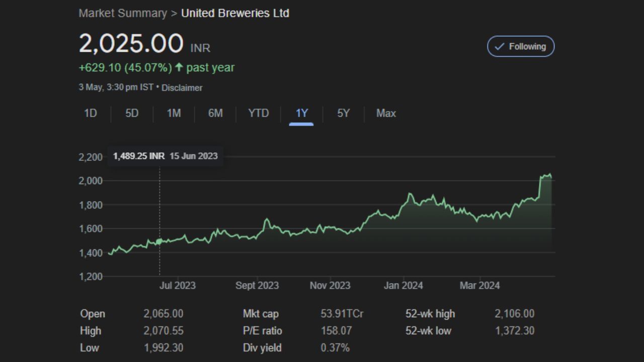
Task: Click the Div yield label
Action: tap(262, 348)
